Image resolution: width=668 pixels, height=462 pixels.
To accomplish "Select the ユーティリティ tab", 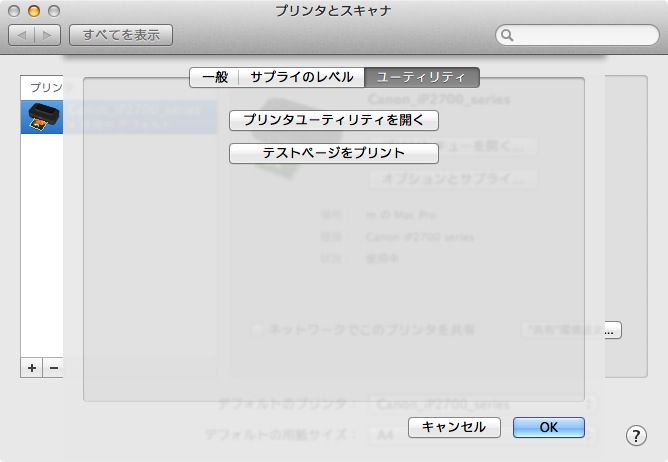I will (x=421, y=76).
